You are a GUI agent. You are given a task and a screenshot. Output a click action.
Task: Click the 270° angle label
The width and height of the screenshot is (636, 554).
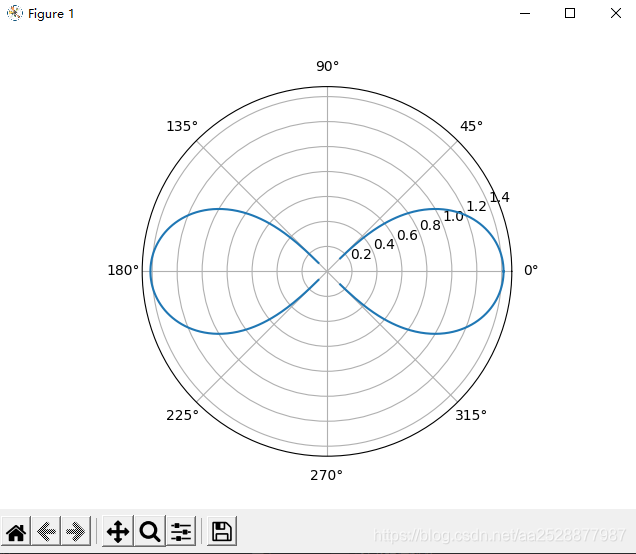[x=327, y=475]
